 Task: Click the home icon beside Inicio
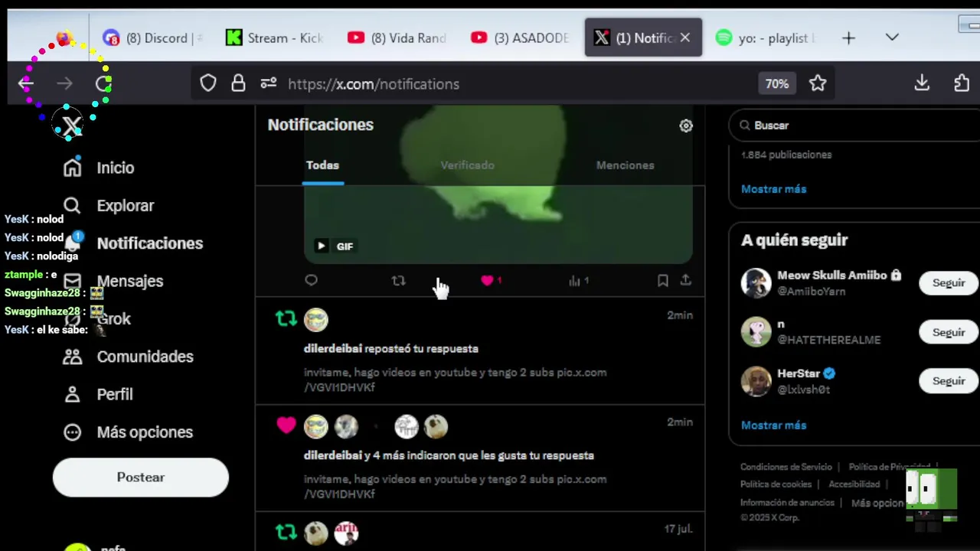[x=72, y=168]
